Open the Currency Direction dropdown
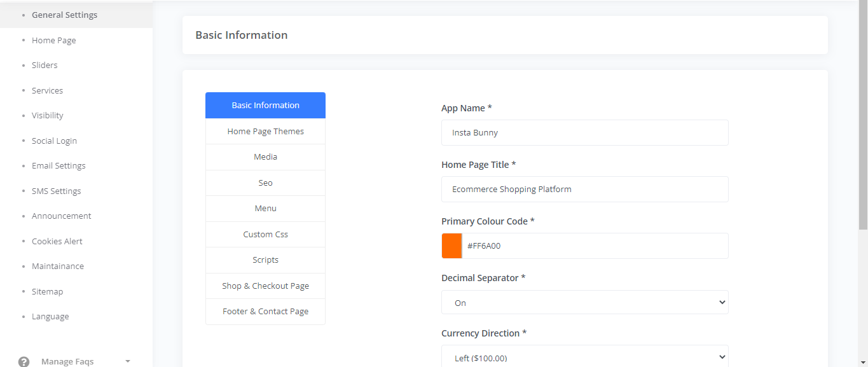The height and width of the screenshot is (367, 868). coord(584,357)
